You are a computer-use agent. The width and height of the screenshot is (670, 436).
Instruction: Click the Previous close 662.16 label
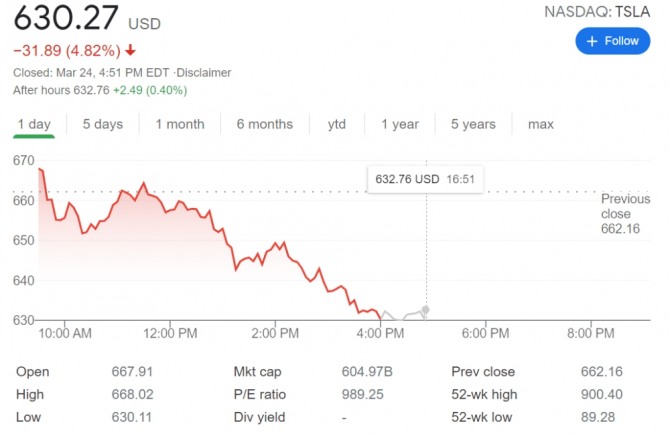625,213
